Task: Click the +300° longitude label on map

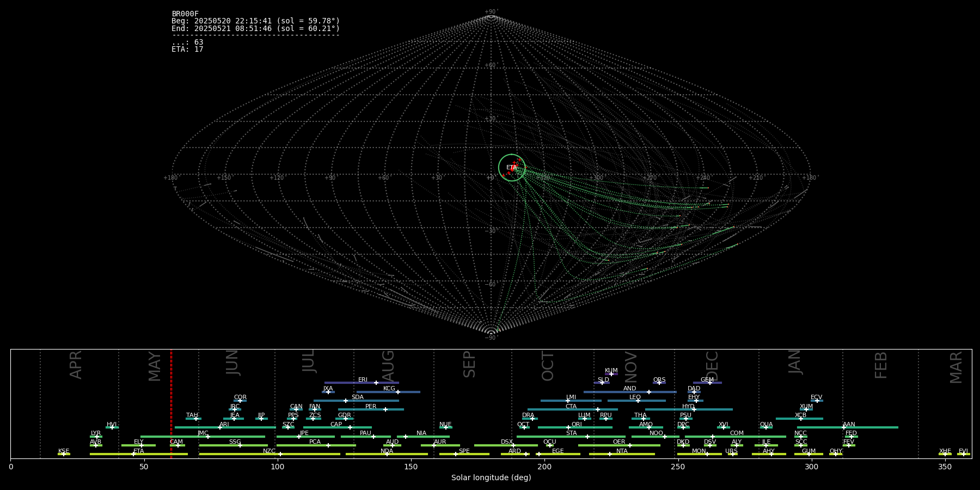Action: tap(596, 177)
